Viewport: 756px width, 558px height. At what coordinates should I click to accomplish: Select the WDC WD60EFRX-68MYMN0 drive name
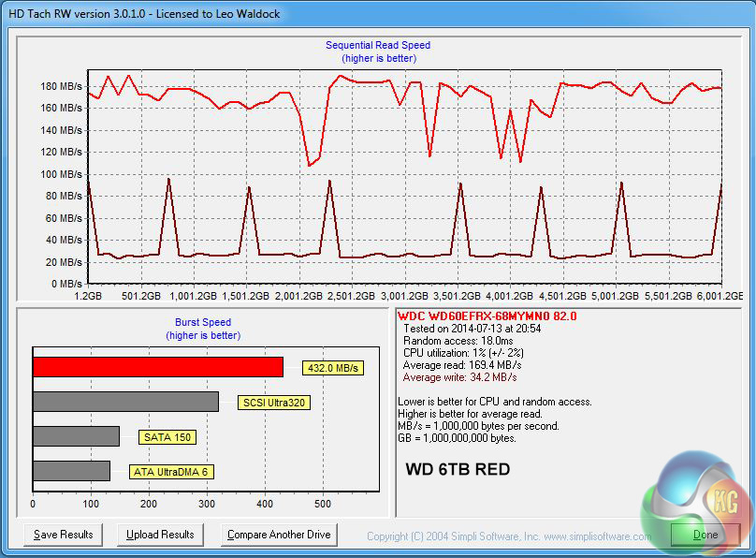tap(487, 316)
